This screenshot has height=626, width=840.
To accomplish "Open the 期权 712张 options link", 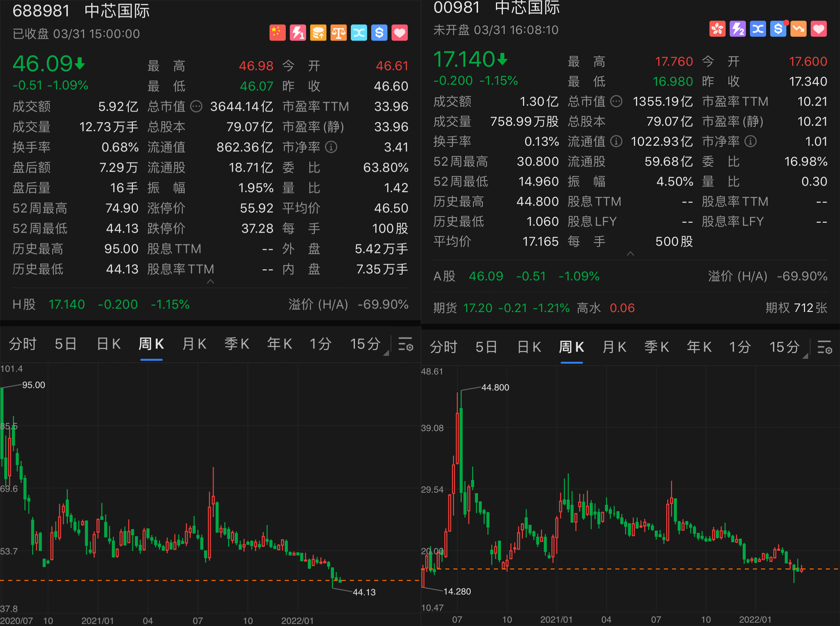I will click(x=796, y=308).
